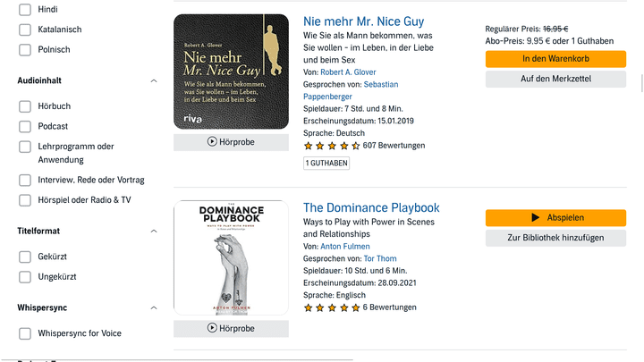This screenshot has width=644, height=362.
Task: Add Nie mehr Mr. Nice Guy to Warenkorb
Action: pos(555,59)
